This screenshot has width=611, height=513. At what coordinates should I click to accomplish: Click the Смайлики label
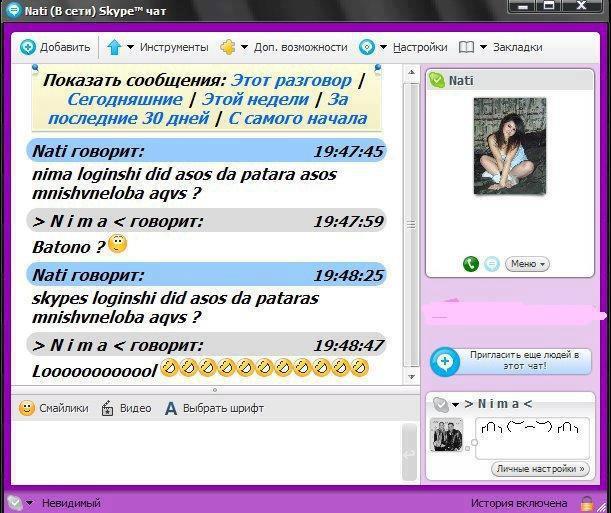tap(64, 408)
